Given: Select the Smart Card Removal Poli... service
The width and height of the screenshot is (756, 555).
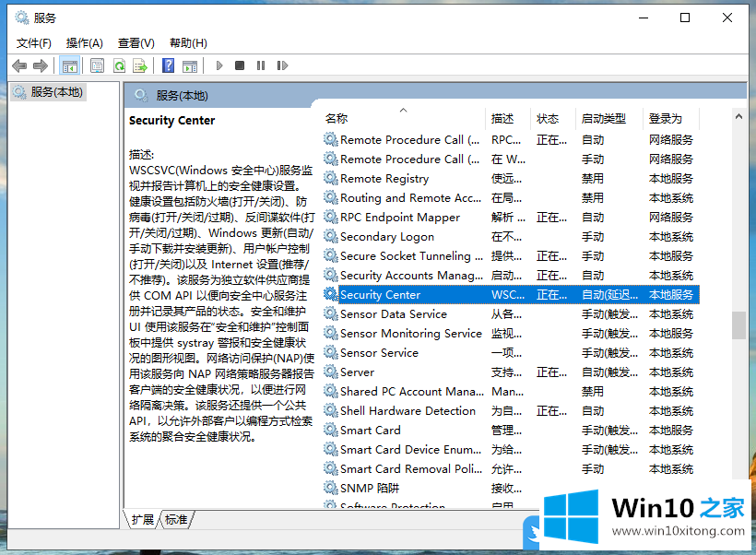Looking at the screenshot, I should [511, 468].
